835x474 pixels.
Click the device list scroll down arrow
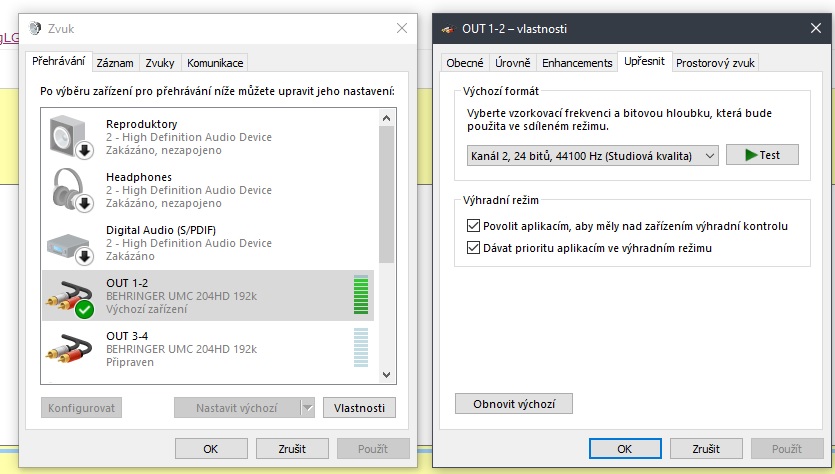coord(387,374)
